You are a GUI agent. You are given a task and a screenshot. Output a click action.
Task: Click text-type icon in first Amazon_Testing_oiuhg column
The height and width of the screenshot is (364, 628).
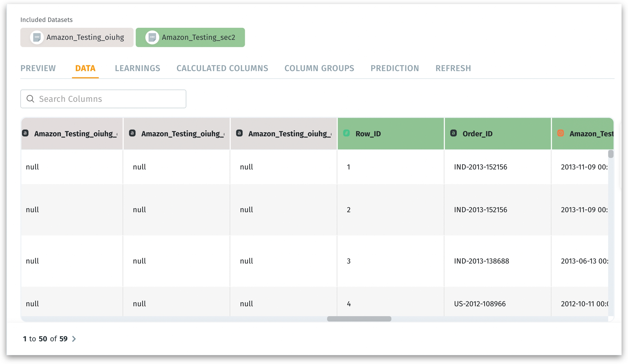pyautogui.click(x=25, y=133)
